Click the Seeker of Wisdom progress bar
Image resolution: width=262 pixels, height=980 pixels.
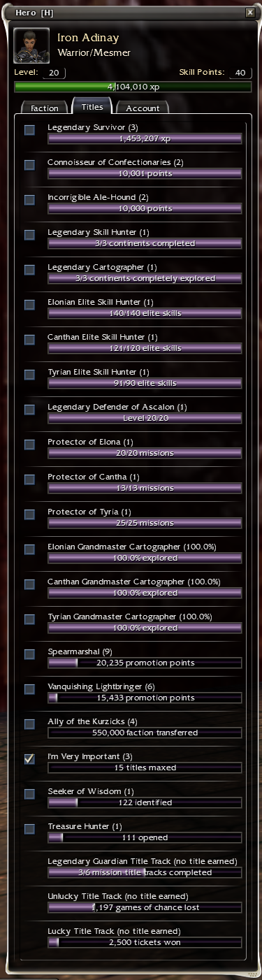145,802
